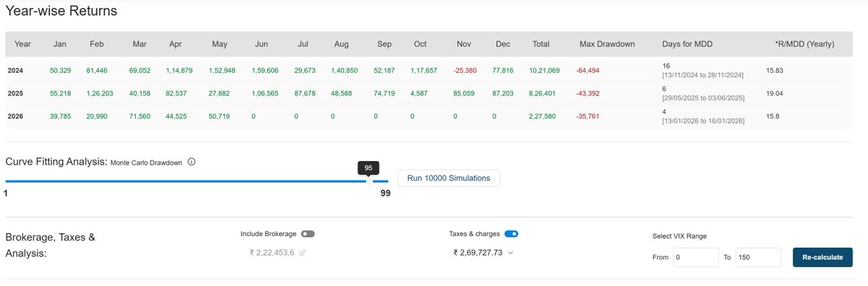Viewport: 868px width, 286px height.
Task: Click the R/MDD value 15.83
Action: coord(775,70)
